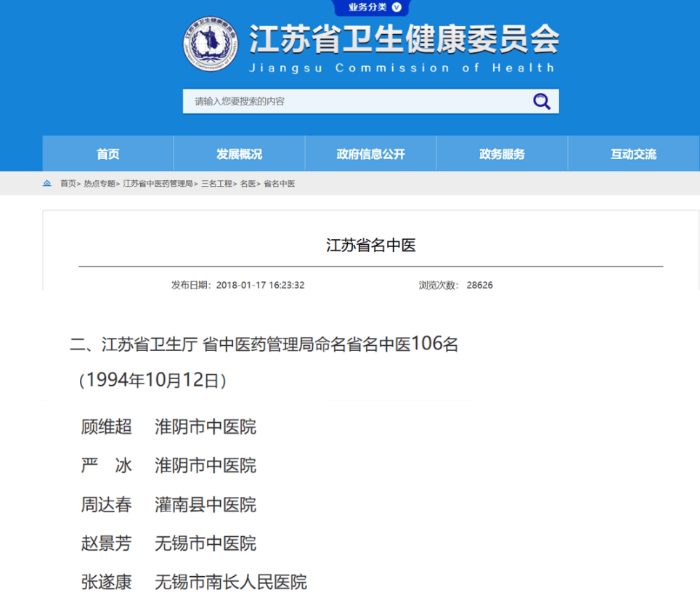Click the 省名中医 breadcrumb link
This screenshot has width=700, height=603.
[x=279, y=184]
